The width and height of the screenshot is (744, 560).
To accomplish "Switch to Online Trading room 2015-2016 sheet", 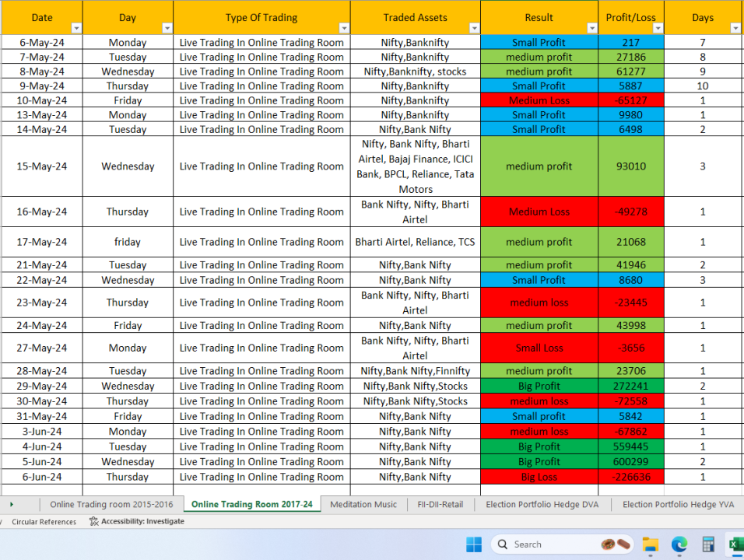I will (111, 505).
